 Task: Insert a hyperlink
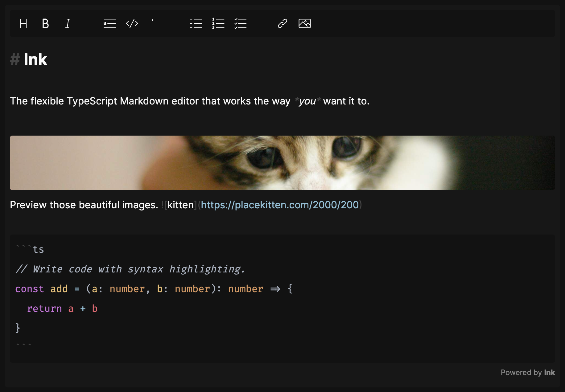click(282, 23)
